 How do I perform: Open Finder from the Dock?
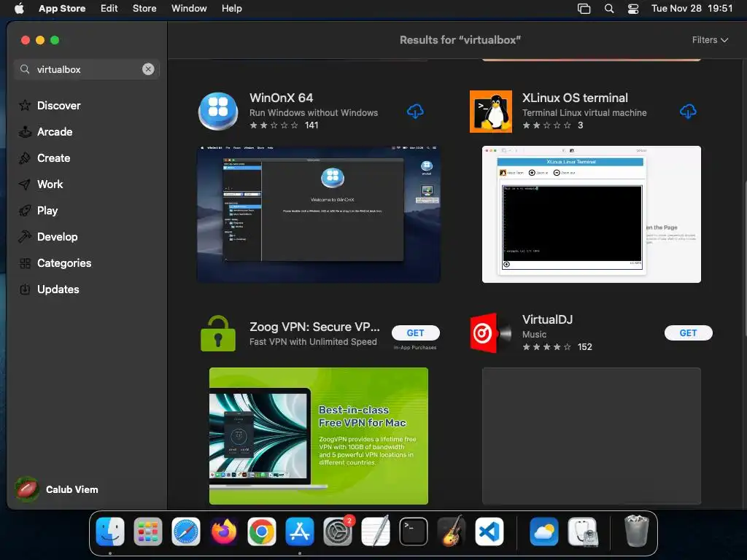(x=110, y=532)
